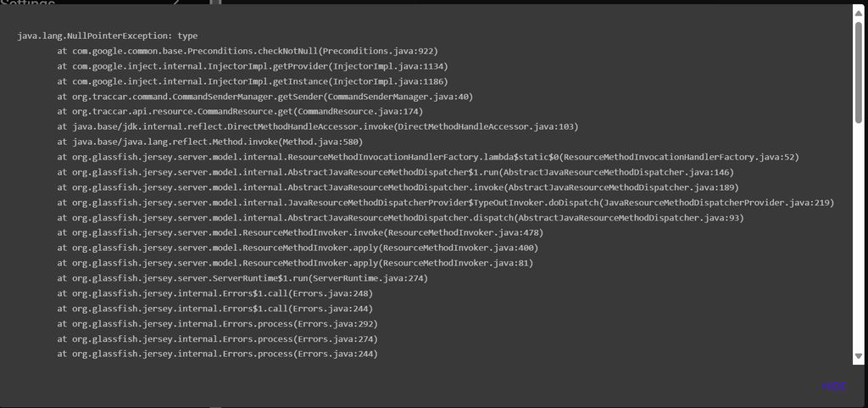Click the HIDE button on the error dialog

click(x=833, y=386)
